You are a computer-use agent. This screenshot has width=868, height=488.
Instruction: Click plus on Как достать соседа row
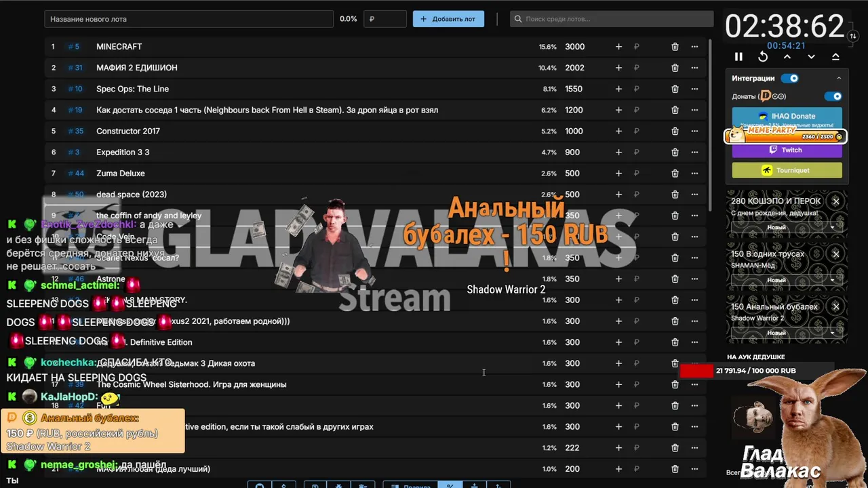pos(618,110)
